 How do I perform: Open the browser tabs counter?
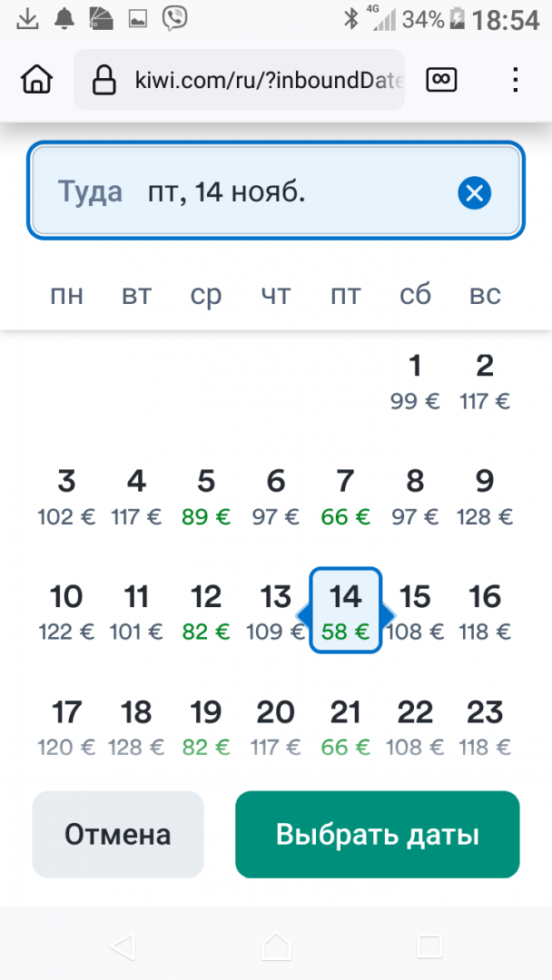pyautogui.click(x=443, y=80)
